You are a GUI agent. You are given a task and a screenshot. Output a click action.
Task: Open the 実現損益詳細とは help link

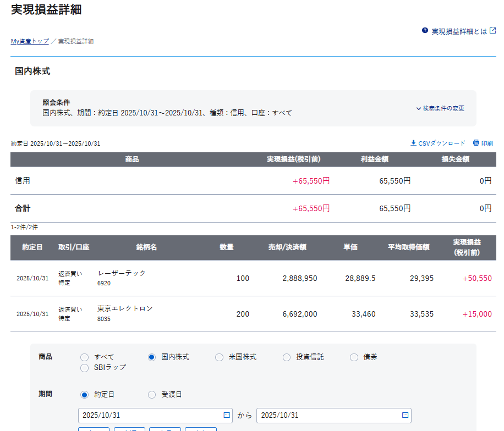pyautogui.click(x=459, y=31)
